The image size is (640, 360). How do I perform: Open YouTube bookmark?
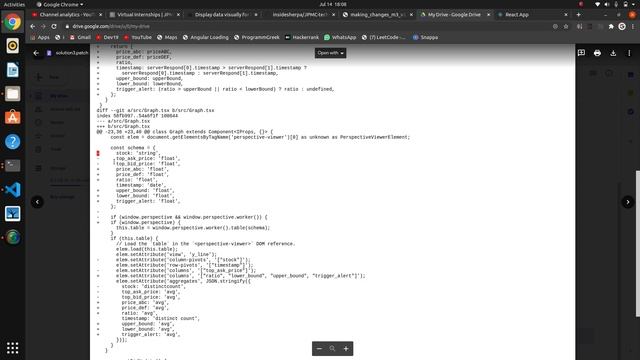pyautogui.click(x=138, y=37)
